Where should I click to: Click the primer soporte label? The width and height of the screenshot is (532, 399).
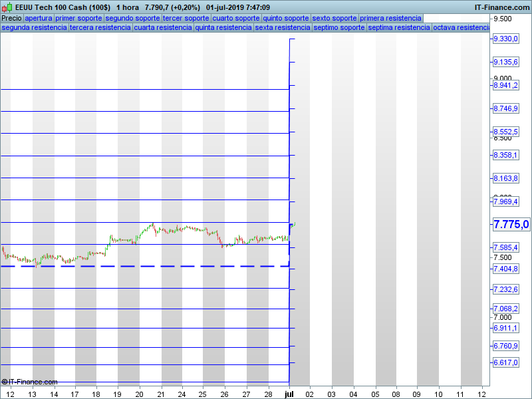click(78, 19)
